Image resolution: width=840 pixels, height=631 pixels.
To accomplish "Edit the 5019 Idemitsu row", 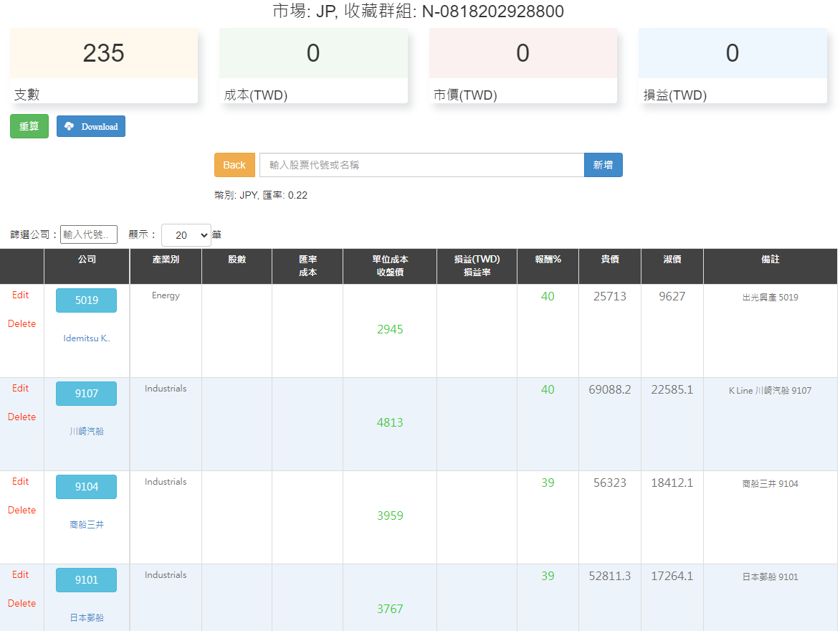I will coord(20,295).
